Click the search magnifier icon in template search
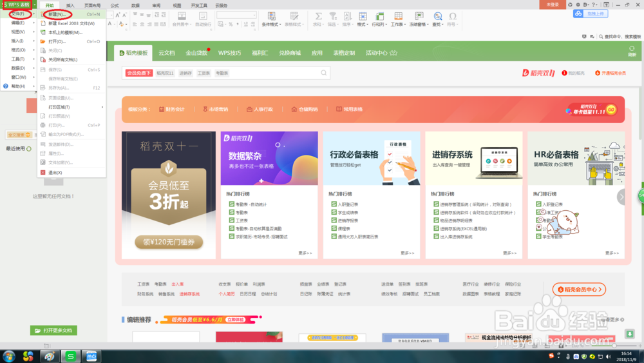The height and width of the screenshot is (363, 644). click(324, 73)
